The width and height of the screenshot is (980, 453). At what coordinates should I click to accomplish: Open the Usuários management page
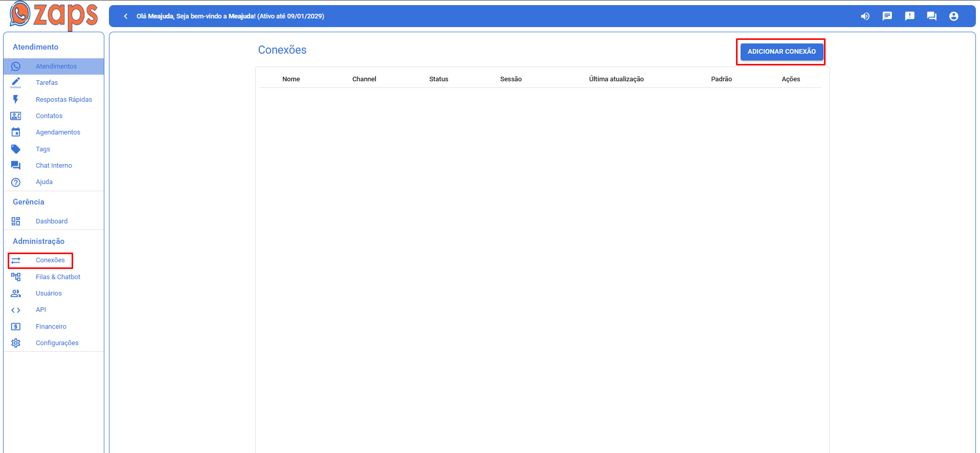(x=49, y=293)
